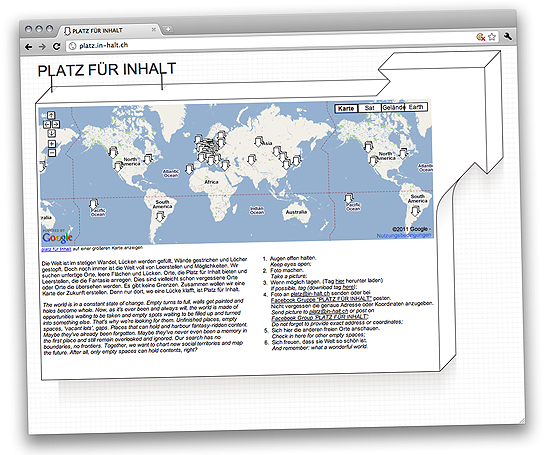Zoom out of the map with minus
Screen dimensions: 550x455
52,153
